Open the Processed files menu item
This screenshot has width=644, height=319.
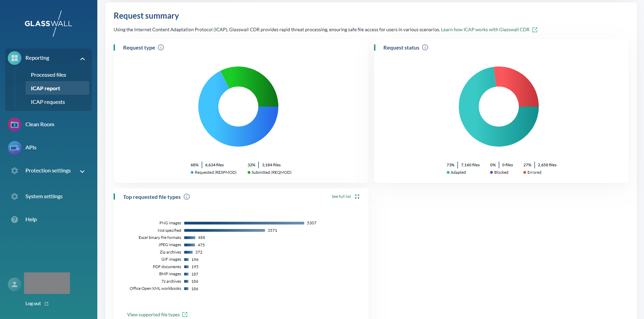click(x=48, y=75)
